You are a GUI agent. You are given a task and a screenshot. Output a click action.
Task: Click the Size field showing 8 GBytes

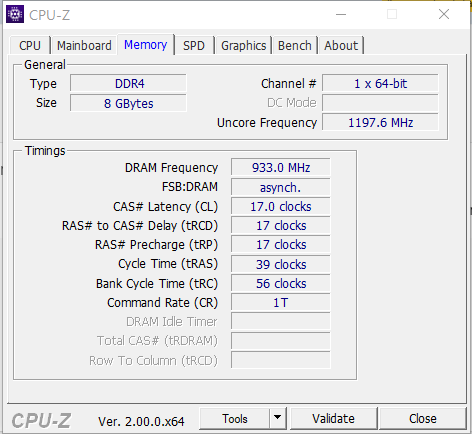click(128, 103)
